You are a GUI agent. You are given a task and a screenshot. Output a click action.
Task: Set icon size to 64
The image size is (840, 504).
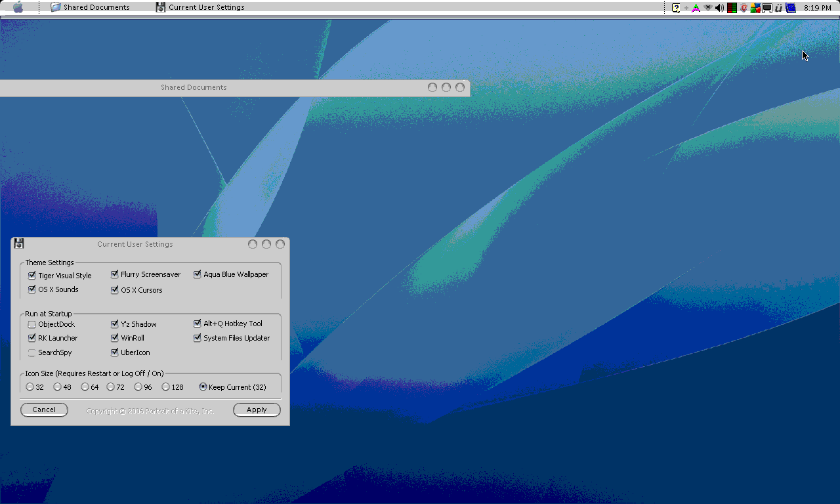coord(85,387)
